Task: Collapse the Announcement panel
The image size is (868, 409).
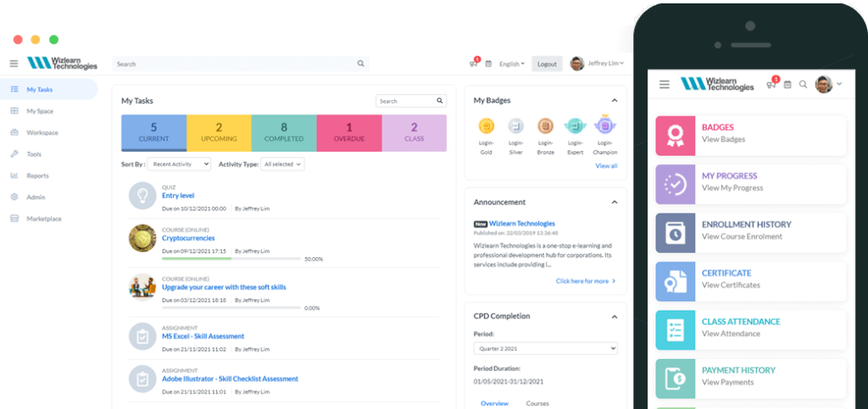Action: click(x=615, y=202)
